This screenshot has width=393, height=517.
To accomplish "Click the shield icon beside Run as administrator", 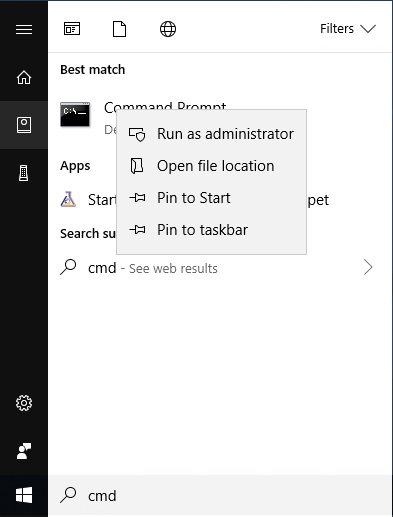I will [x=137, y=134].
